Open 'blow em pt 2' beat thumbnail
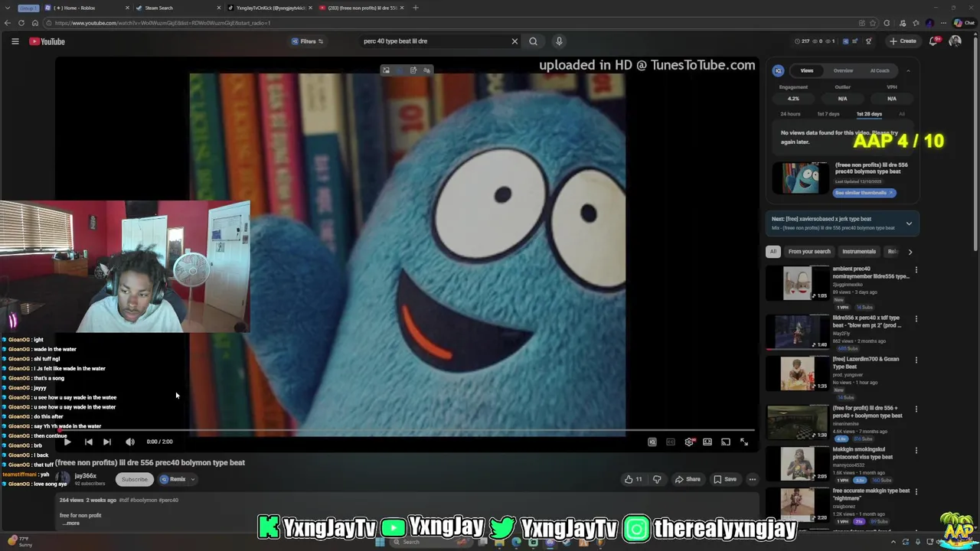980x551 pixels. tap(798, 331)
